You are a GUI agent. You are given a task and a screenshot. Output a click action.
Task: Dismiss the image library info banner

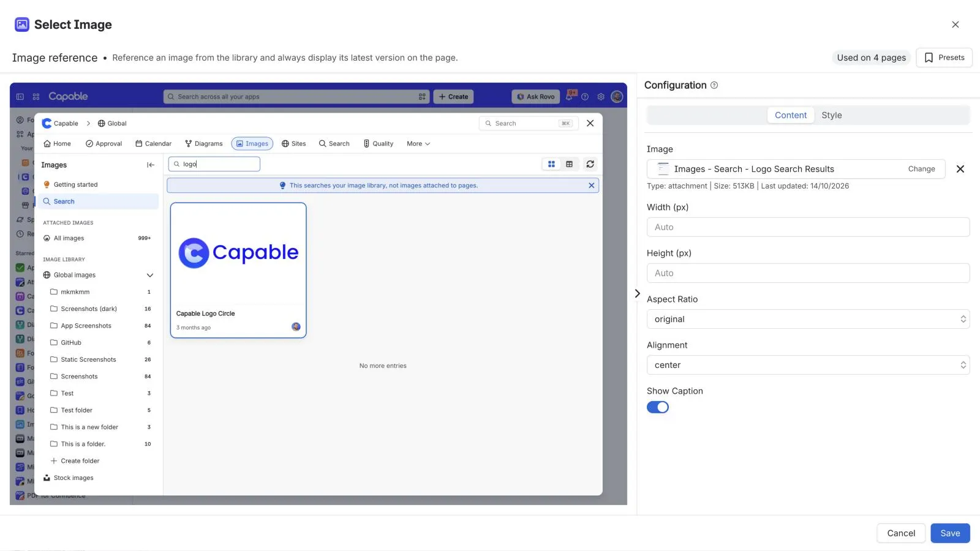coord(592,186)
